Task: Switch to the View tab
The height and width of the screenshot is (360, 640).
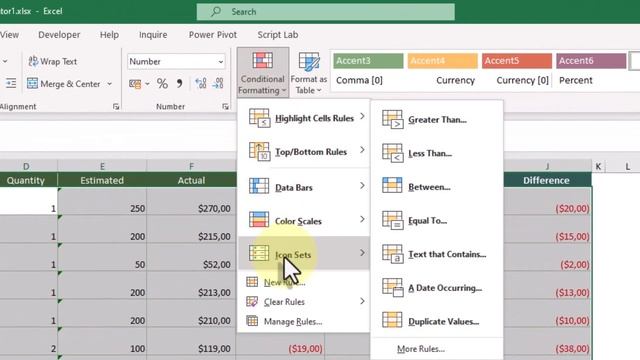Action: [x=9, y=35]
